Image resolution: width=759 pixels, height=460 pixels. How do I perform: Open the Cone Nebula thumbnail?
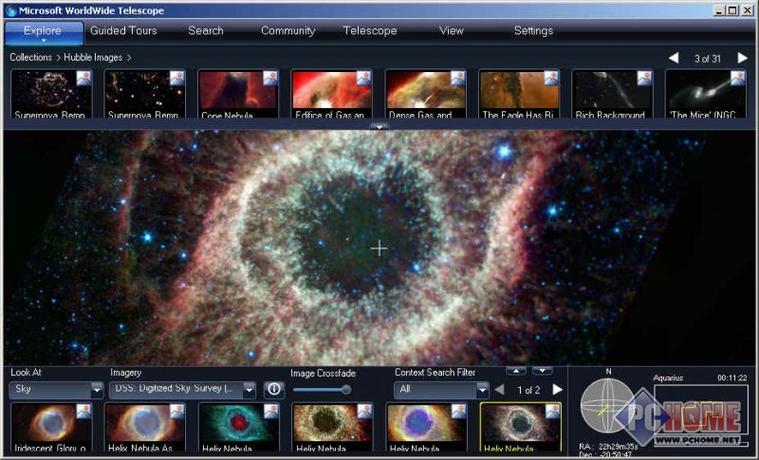[x=238, y=94]
